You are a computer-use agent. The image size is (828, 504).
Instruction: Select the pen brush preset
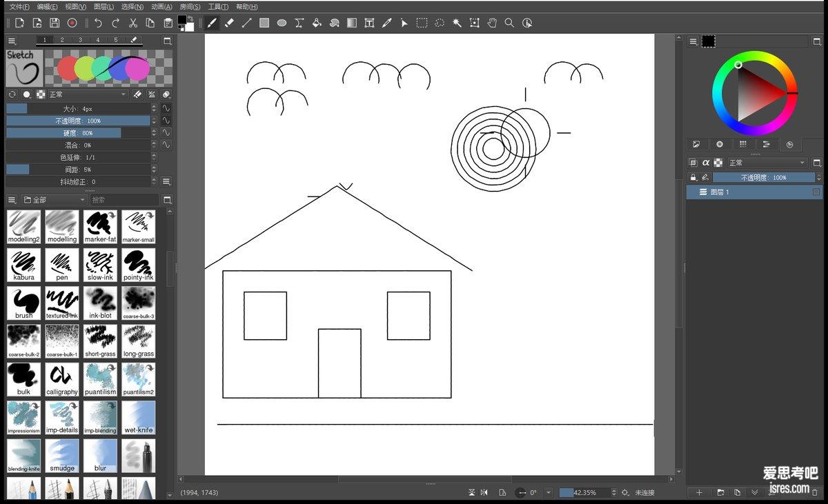[x=62, y=265]
